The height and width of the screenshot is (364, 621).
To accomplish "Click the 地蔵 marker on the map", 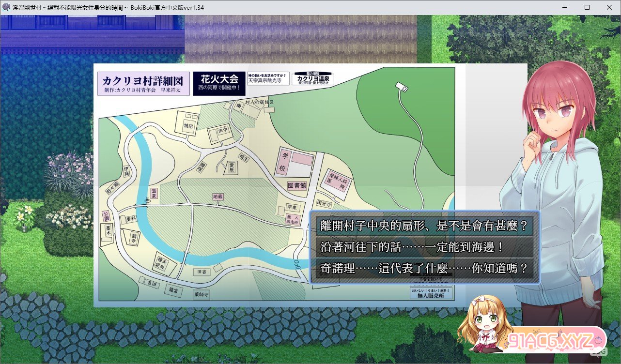I will pyautogui.click(x=219, y=197).
